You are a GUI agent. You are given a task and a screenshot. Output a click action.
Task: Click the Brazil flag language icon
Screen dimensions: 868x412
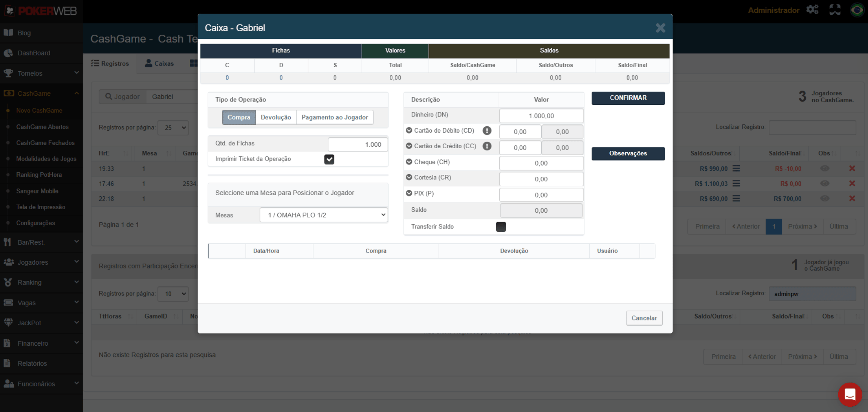pyautogui.click(x=857, y=10)
